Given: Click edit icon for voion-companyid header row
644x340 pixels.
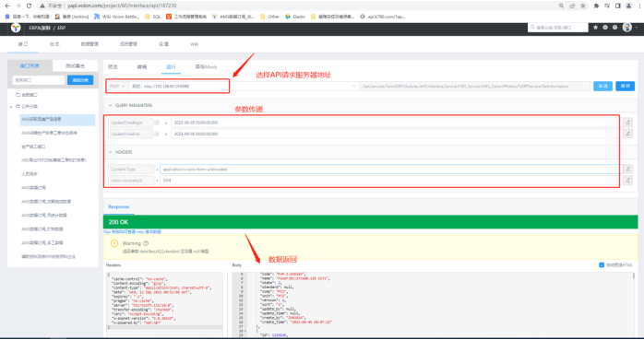Looking at the screenshot, I should [627, 180].
